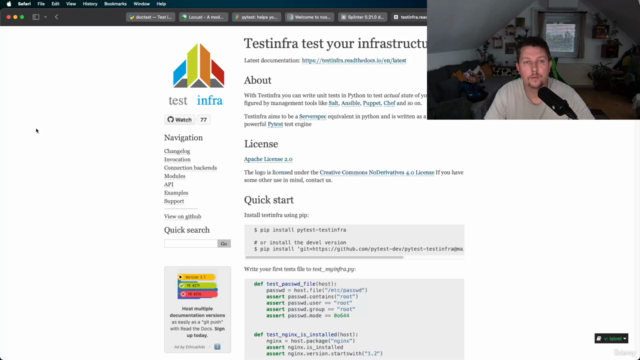Click the def test_passwd_file code line

click(x=295, y=284)
